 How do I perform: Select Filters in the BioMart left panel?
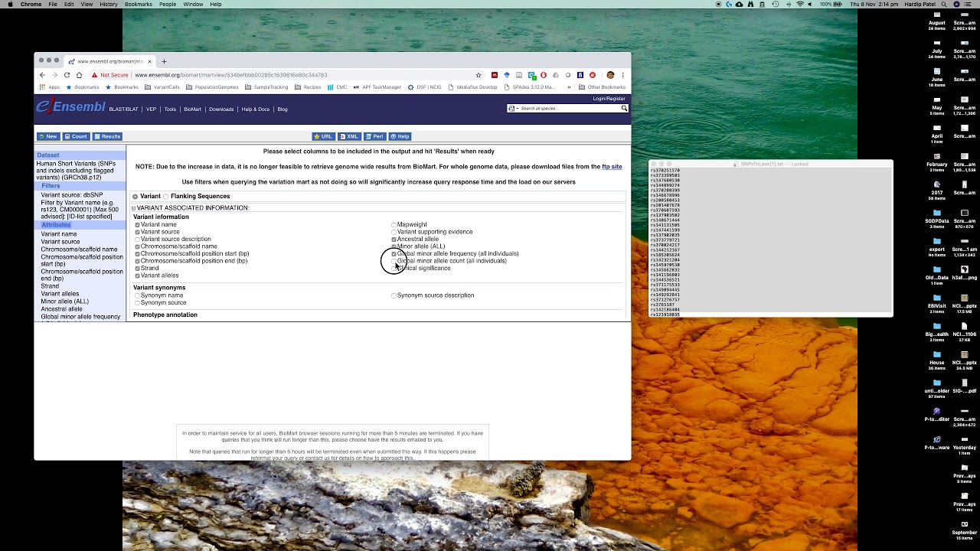51,186
